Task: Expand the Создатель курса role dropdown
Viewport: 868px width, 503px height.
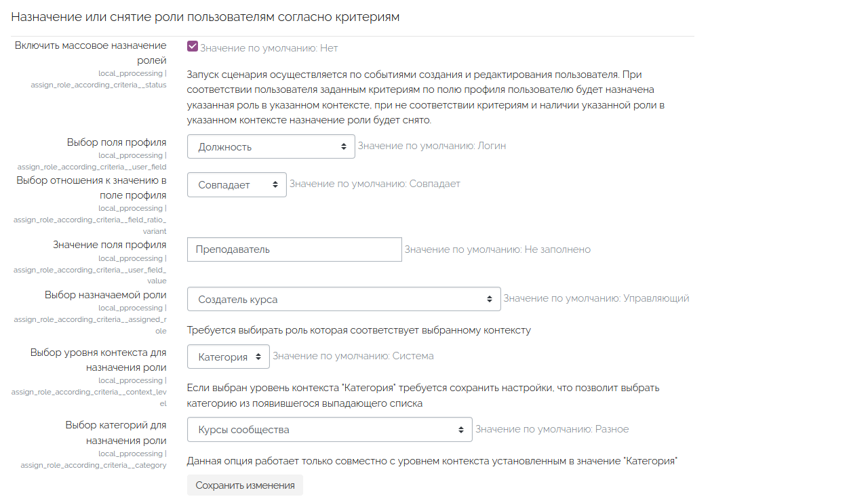Action: click(344, 299)
